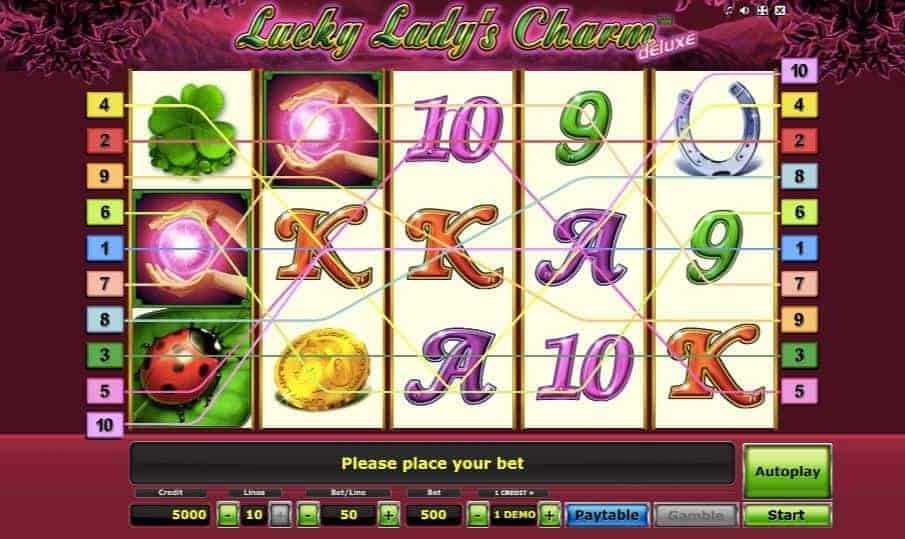
Task: Toggle fullscreen mode icon
Action: [762, 10]
